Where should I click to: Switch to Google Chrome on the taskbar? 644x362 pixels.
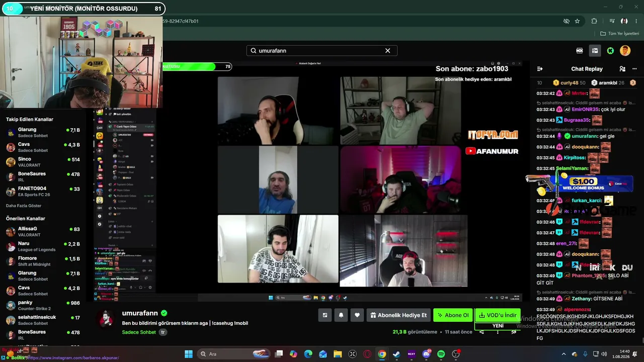point(382,354)
